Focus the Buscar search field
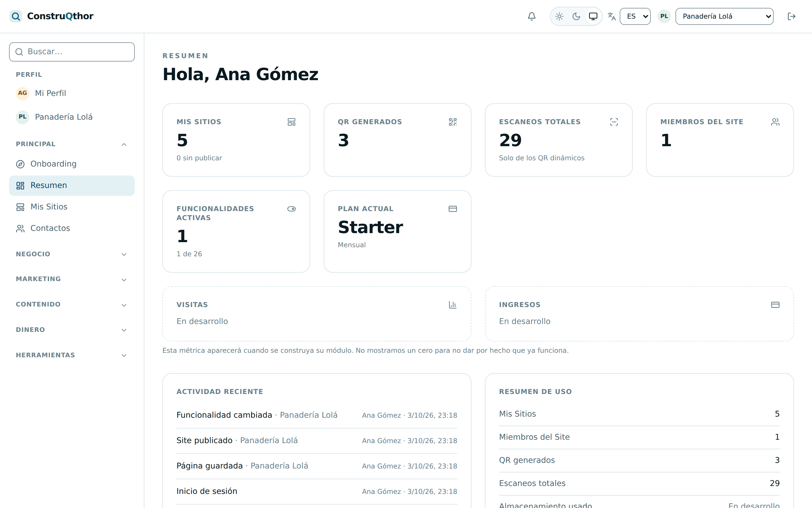The width and height of the screenshot is (812, 508). click(72, 52)
